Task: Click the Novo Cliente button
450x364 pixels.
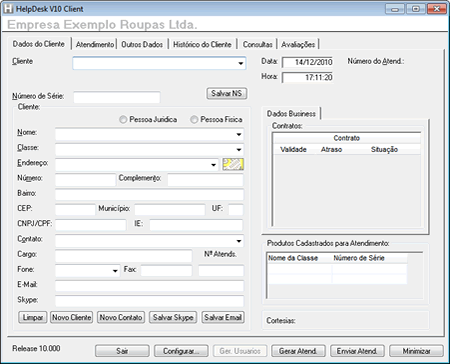Action: (x=72, y=317)
